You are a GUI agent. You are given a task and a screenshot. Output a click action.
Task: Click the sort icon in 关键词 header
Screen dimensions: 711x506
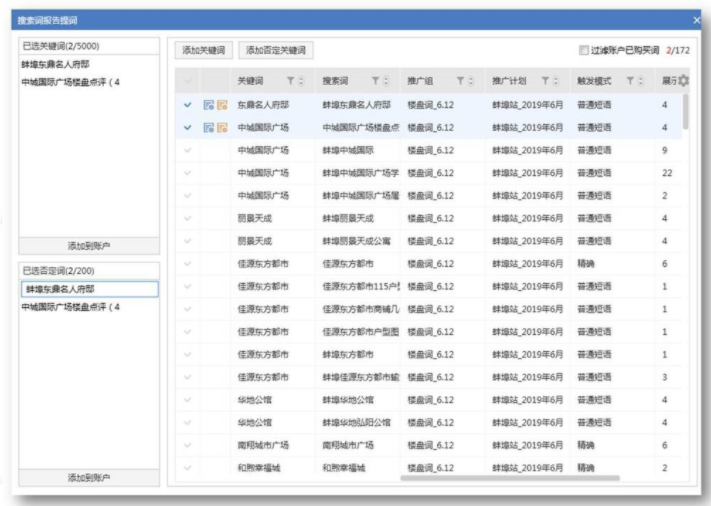301,81
